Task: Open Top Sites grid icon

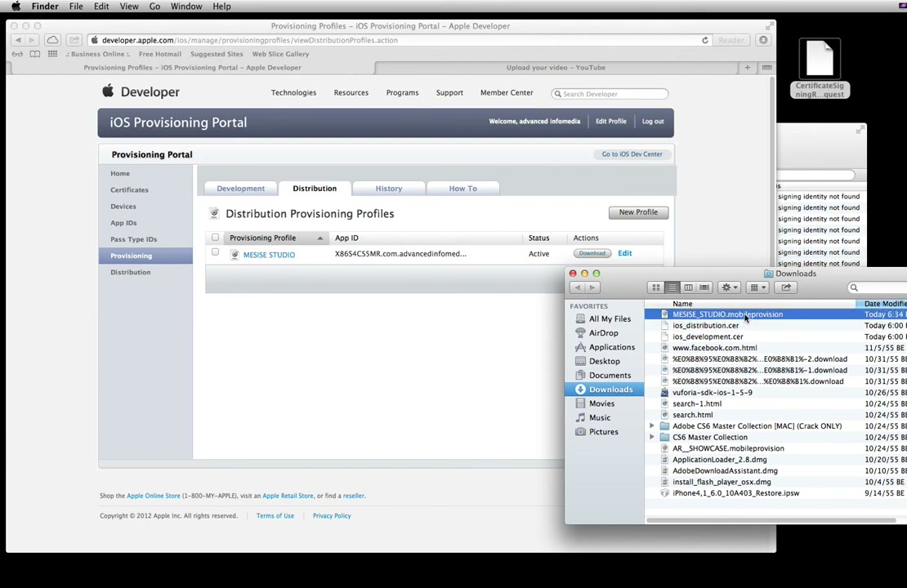Action: (x=52, y=54)
